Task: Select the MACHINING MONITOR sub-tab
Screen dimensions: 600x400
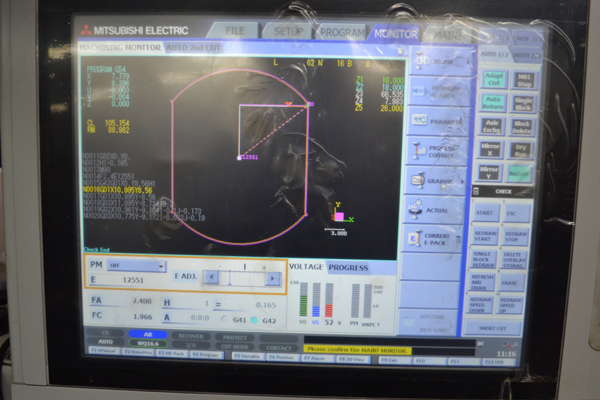Action: pyautogui.click(x=120, y=47)
